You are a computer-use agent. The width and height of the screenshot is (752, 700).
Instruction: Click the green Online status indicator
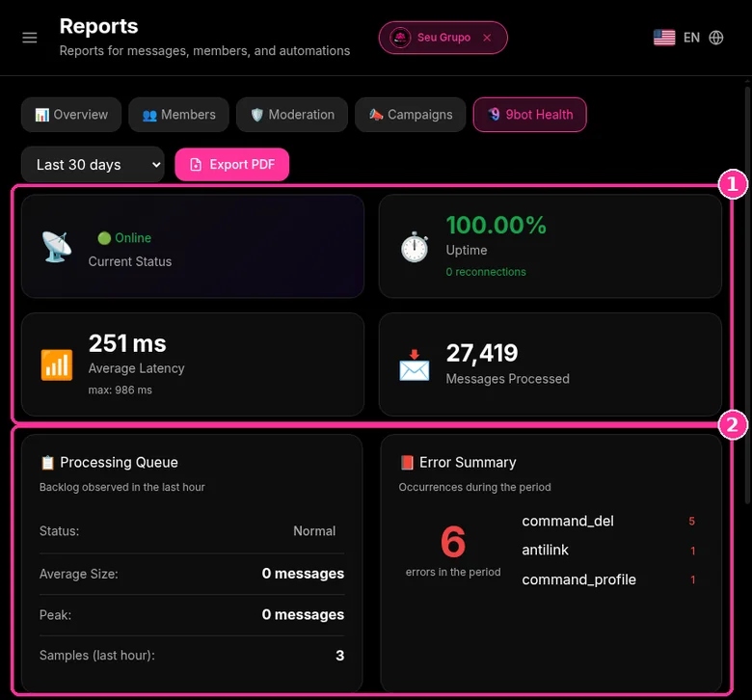click(x=124, y=238)
